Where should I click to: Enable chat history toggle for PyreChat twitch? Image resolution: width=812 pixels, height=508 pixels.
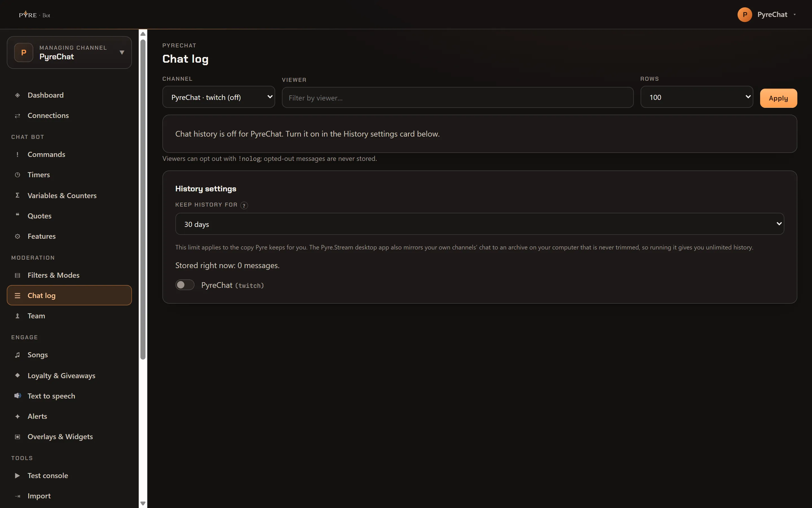point(185,285)
